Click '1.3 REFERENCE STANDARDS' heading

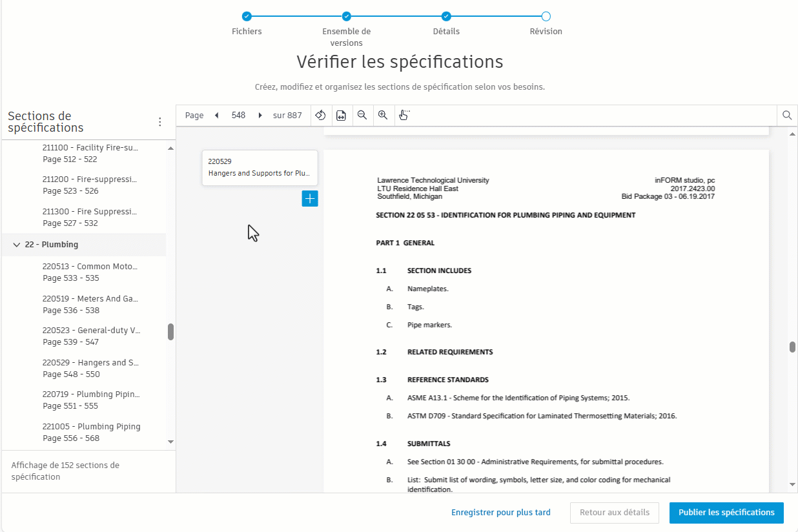(x=433, y=380)
